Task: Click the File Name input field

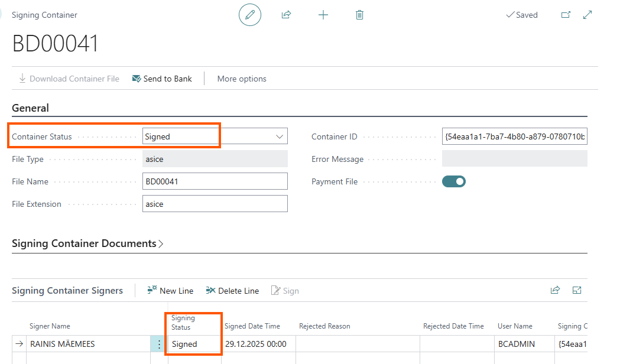Action: point(215,181)
